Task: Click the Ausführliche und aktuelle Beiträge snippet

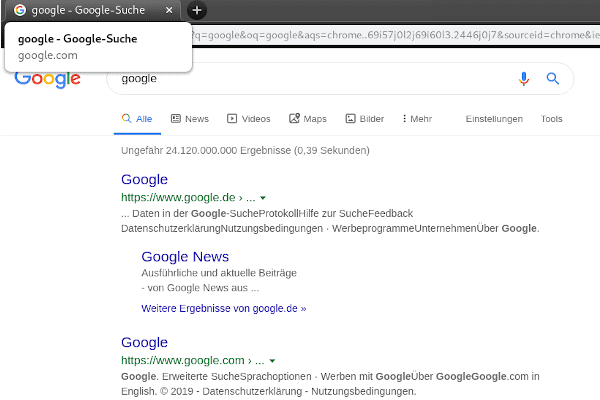Action: (219, 273)
